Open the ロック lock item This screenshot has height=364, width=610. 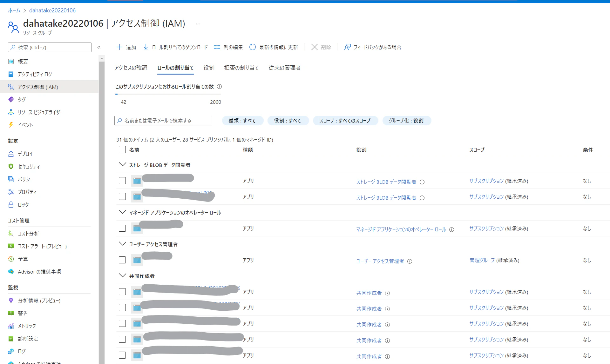coord(23,204)
